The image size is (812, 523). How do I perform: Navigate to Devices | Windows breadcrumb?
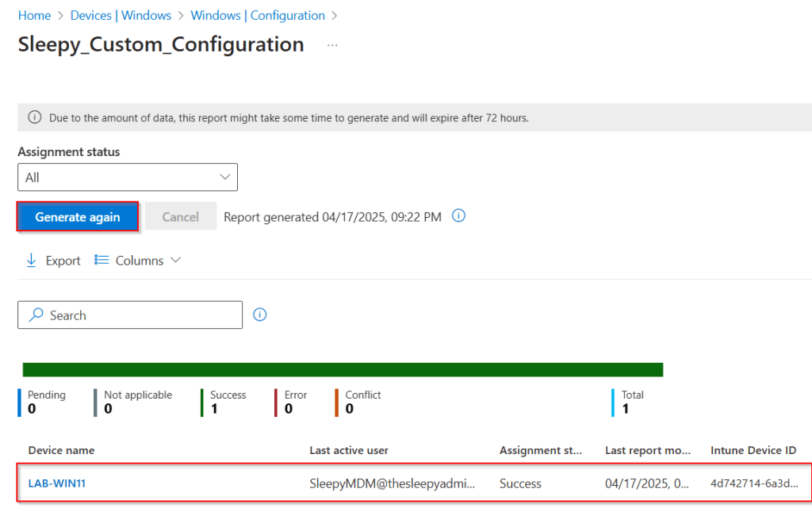click(121, 16)
